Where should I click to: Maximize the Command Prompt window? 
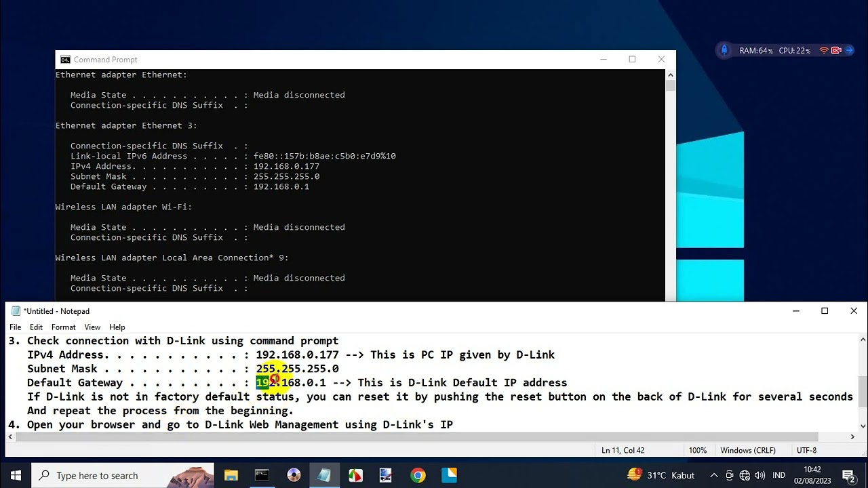632,60
